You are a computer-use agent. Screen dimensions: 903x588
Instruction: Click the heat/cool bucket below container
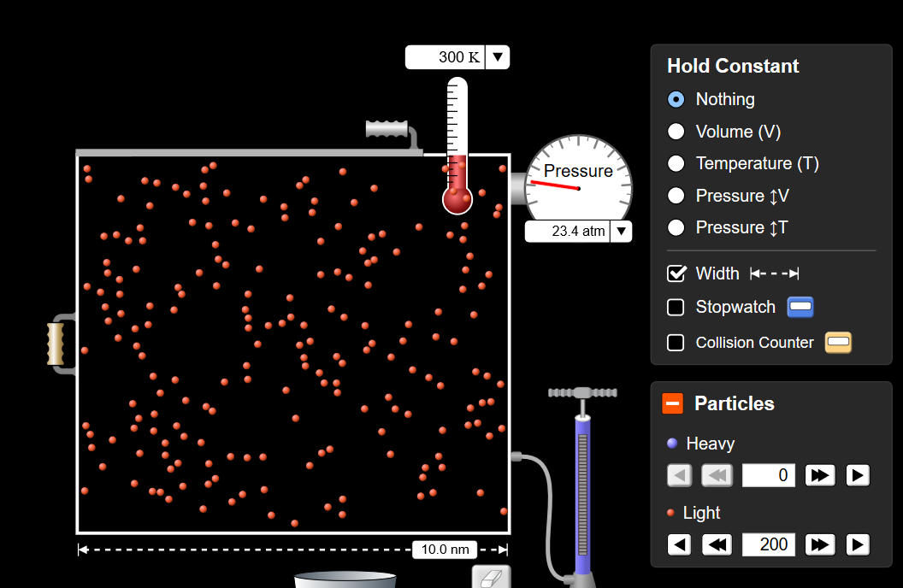345,579
